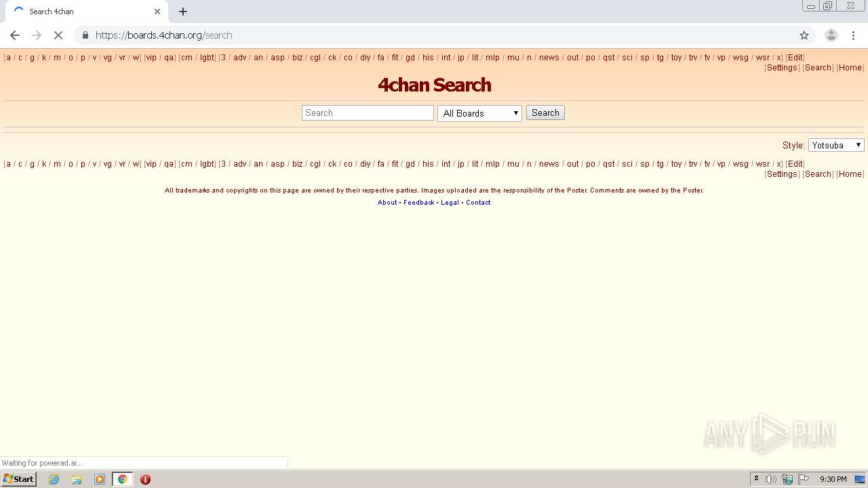
Task: Open the /vip/ board in the top nav
Action: tap(151, 58)
